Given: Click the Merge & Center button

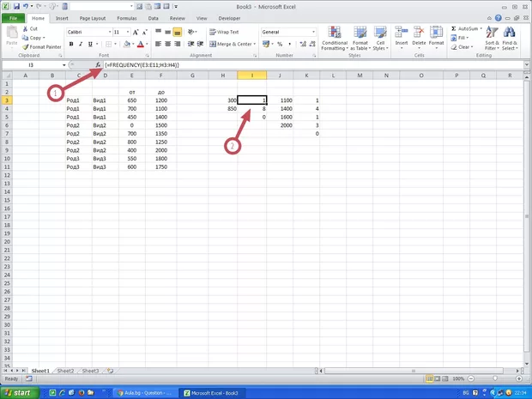Looking at the screenshot, I should point(232,44).
